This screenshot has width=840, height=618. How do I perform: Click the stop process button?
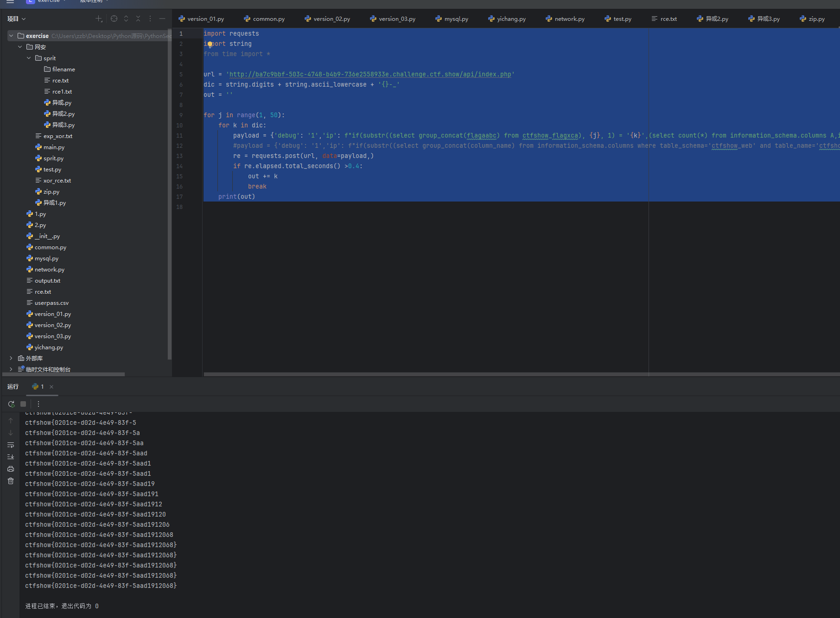coord(23,404)
